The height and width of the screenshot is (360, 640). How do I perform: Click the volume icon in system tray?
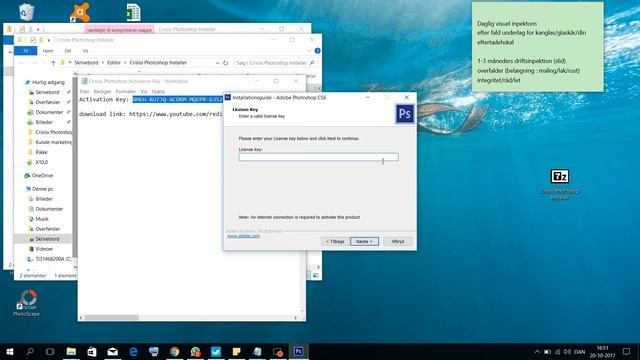tap(567, 351)
